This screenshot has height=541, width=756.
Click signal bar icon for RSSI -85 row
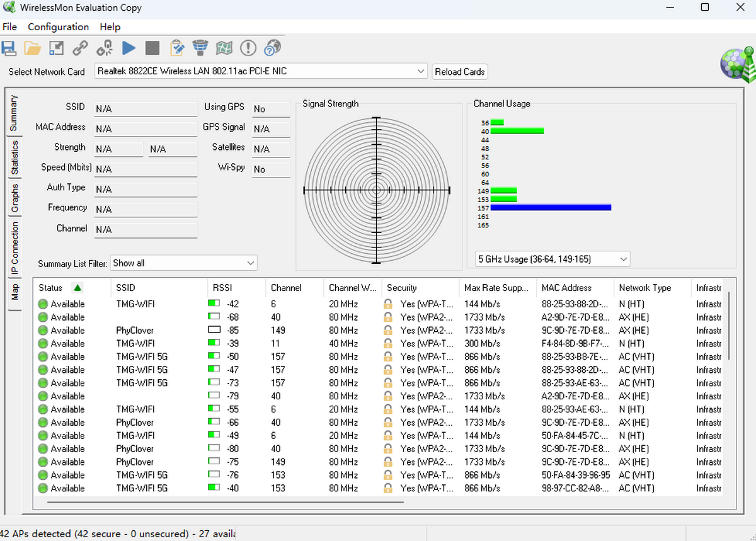pos(214,330)
